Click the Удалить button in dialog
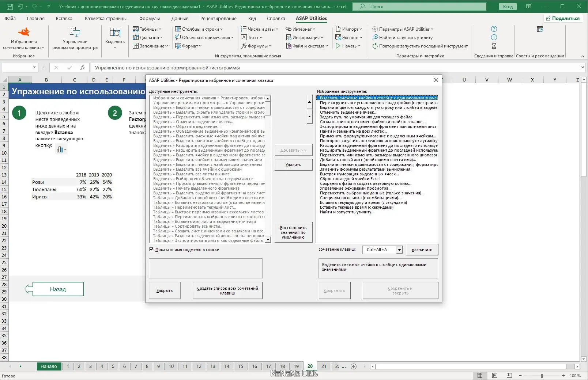 tap(293, 165)
